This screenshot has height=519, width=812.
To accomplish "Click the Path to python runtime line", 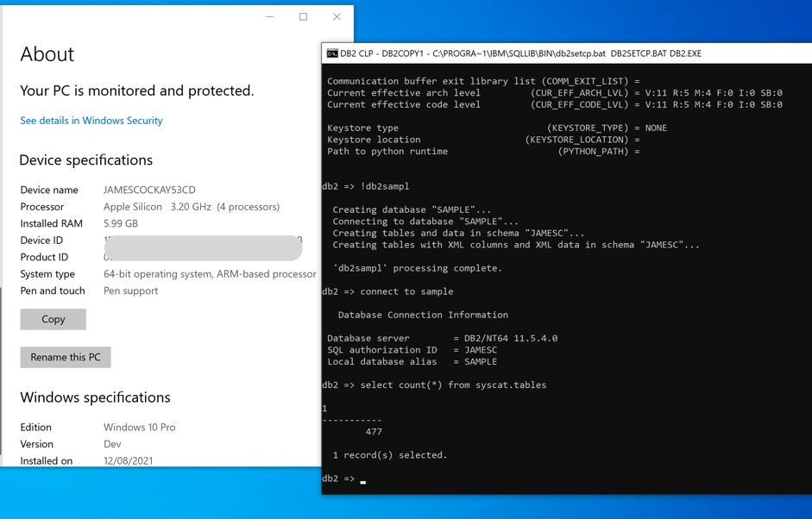I will click(484, 152).
